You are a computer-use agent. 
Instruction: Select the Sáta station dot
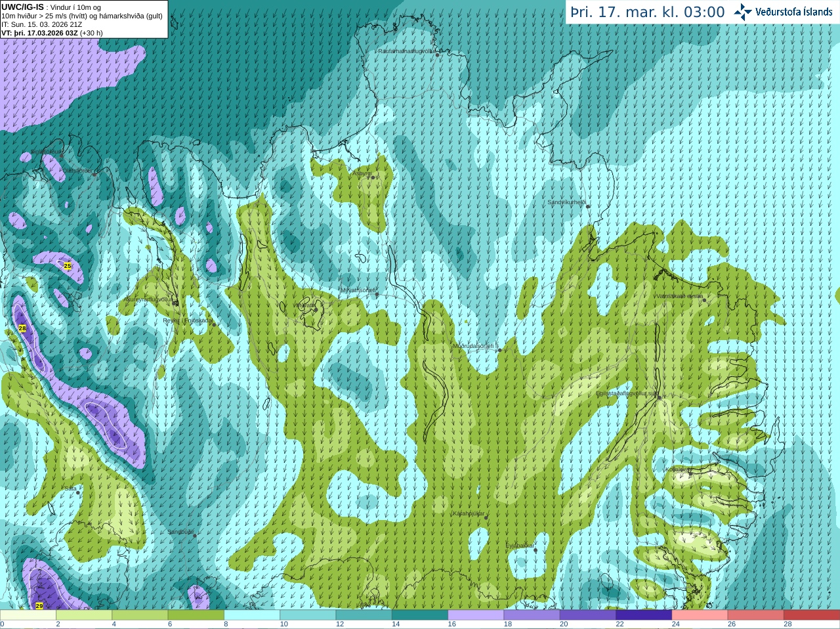pyautogui.click(x=78, y=492)
